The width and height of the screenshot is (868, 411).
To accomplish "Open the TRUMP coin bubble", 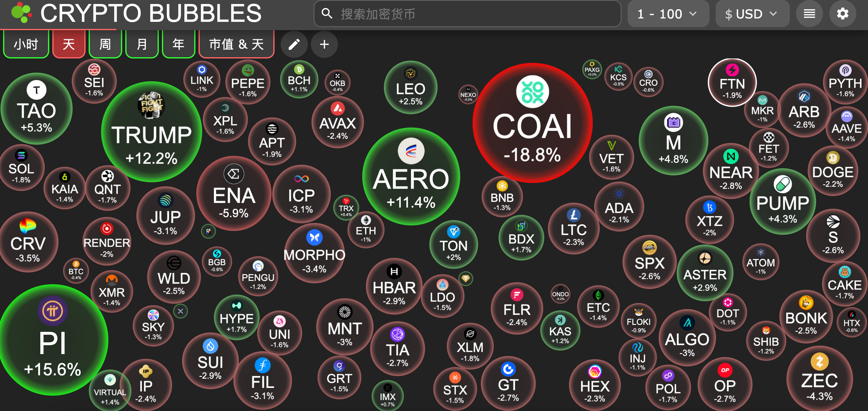I will click(151, 132).
